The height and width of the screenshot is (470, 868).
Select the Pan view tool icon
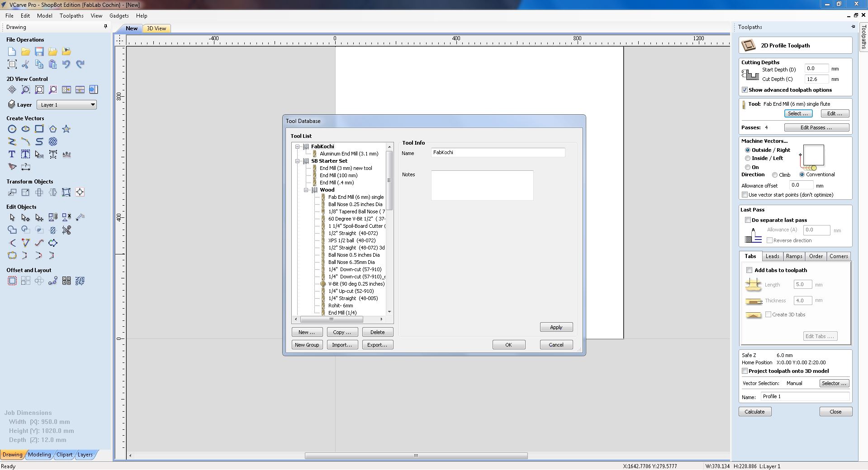tap(12, 89)
